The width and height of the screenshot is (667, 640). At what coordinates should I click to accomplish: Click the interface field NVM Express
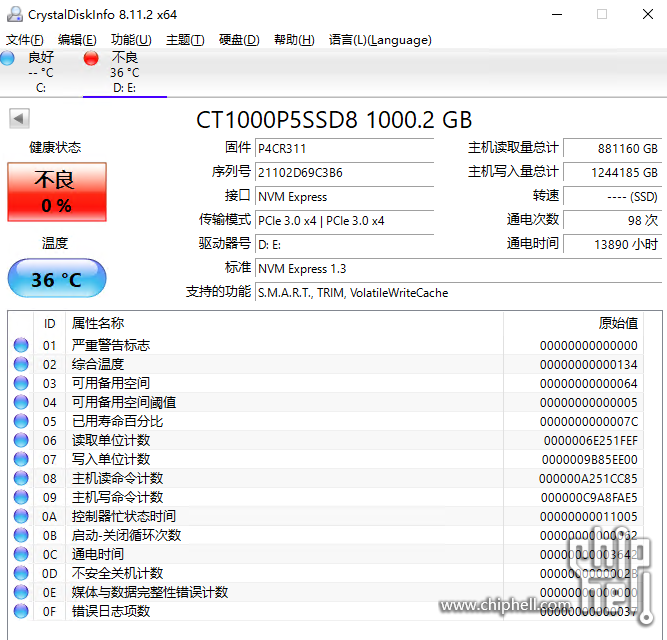point(344,196)
